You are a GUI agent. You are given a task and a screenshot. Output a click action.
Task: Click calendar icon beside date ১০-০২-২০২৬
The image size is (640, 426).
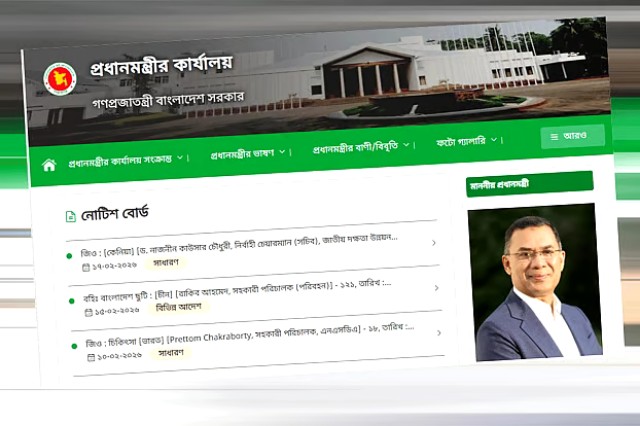pos(91,357)
